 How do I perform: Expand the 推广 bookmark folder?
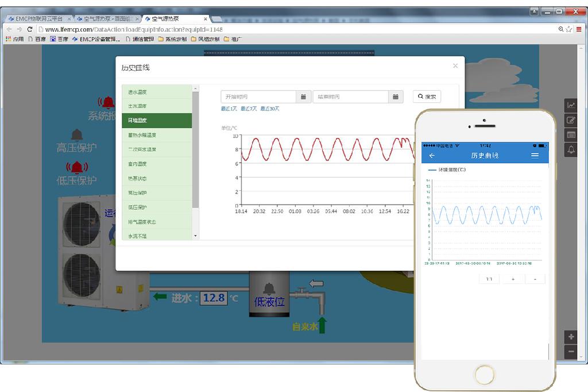(233, 39)
